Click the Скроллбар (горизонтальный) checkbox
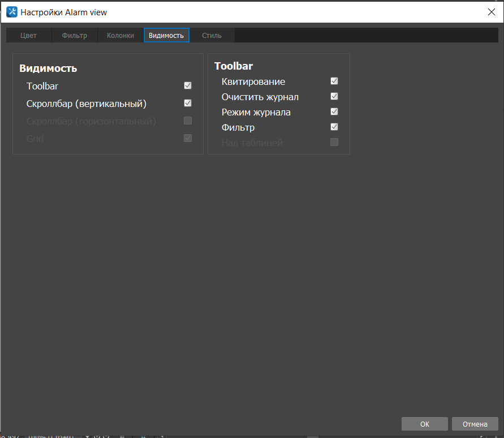504x438 pixels. tap(188, 121)
